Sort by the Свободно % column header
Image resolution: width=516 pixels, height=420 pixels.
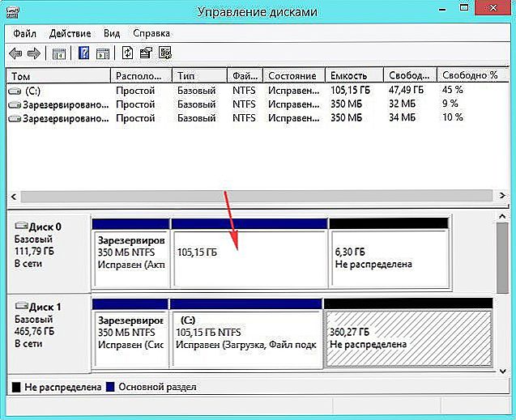click(473, 76)
